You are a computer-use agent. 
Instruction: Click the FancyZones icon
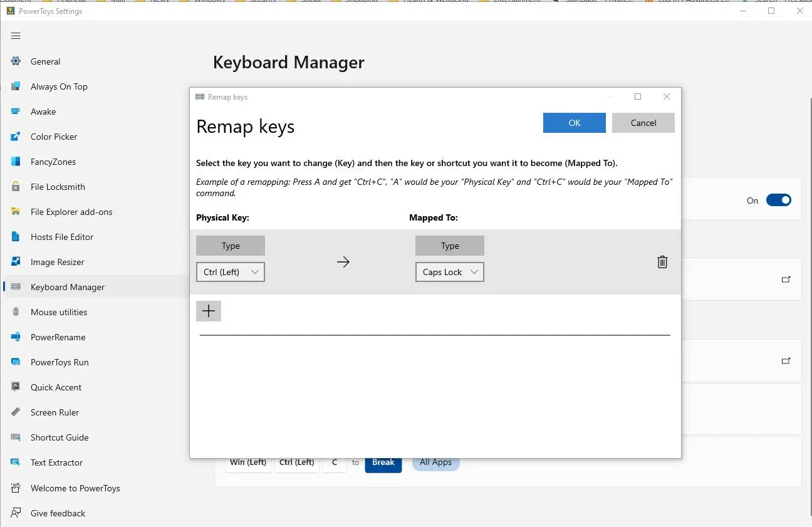point(16,162)
